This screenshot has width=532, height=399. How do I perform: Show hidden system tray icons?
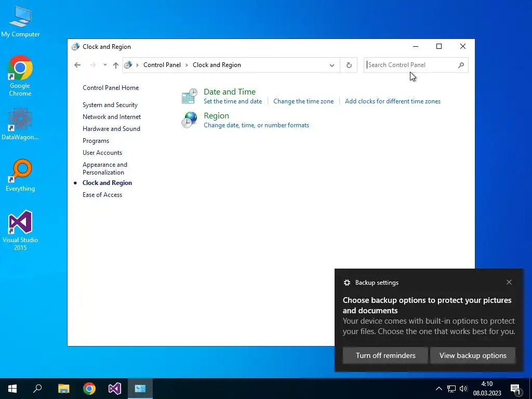[438, 389]
